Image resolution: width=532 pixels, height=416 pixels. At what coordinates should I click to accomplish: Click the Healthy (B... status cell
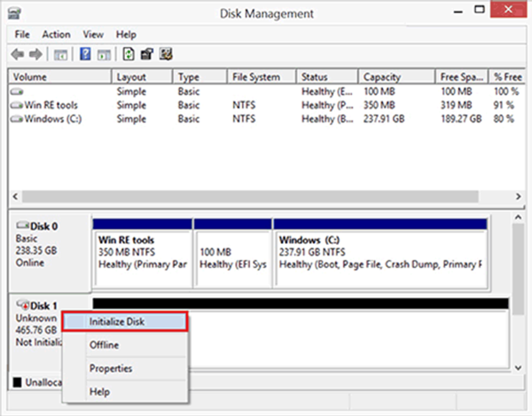[x=327, y=119]
